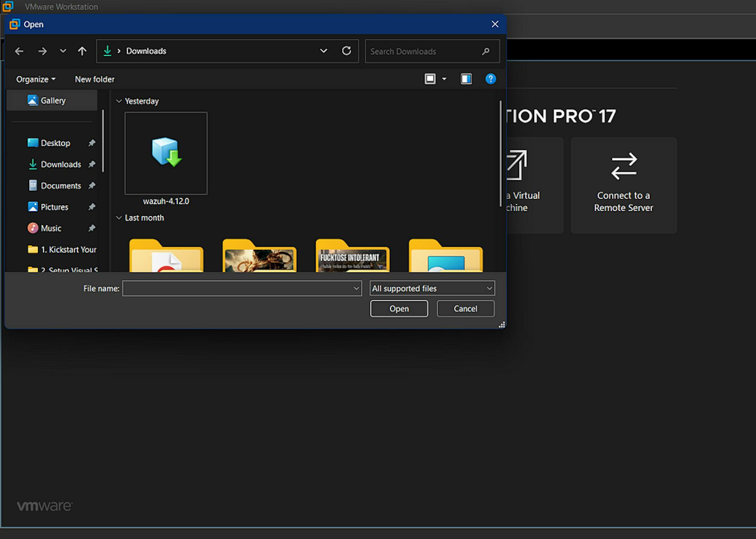This screenshot has height=539, width=756.
Task: Click the pin icon beside Pictures
Action: click(x=92, y=207)
